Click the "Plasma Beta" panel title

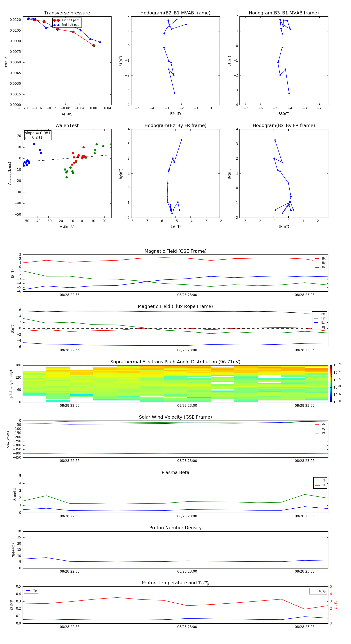[x=175, y=473]
